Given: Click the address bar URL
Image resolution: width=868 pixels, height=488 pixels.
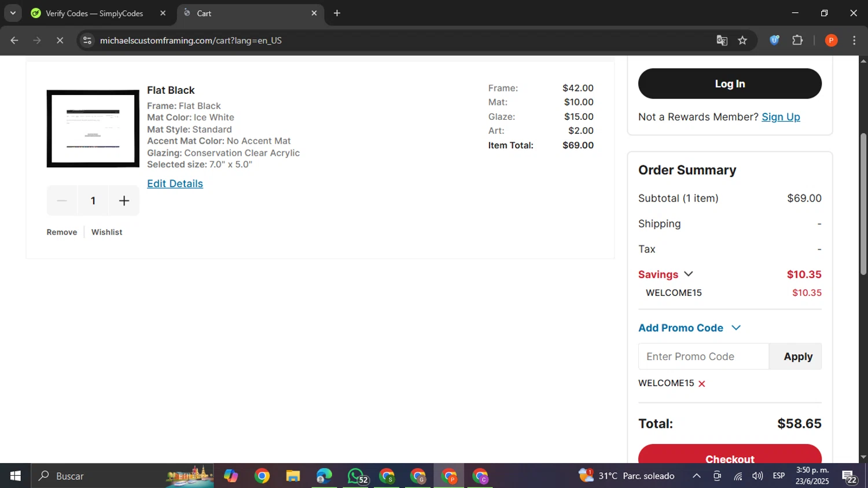Looking at the screenshot, I should (x=190, y=41).
